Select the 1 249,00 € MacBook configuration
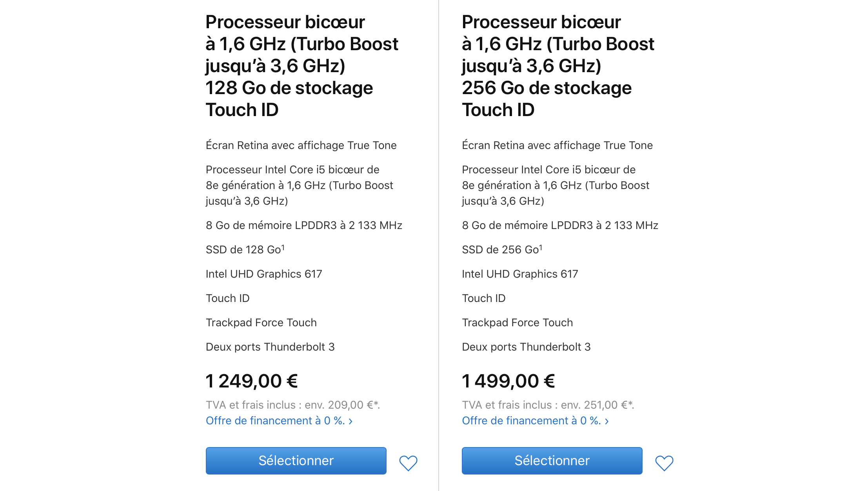 coord(296,460)
